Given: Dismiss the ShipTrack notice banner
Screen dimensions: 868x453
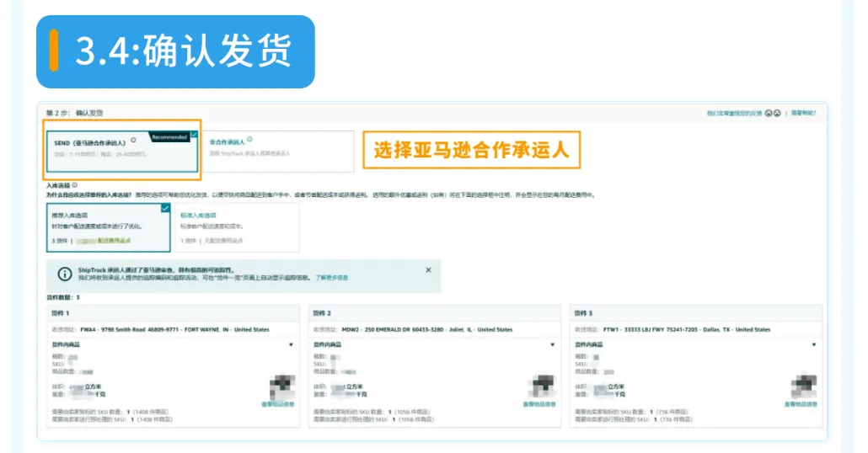Looking at the screenshot, I should 428,270.
